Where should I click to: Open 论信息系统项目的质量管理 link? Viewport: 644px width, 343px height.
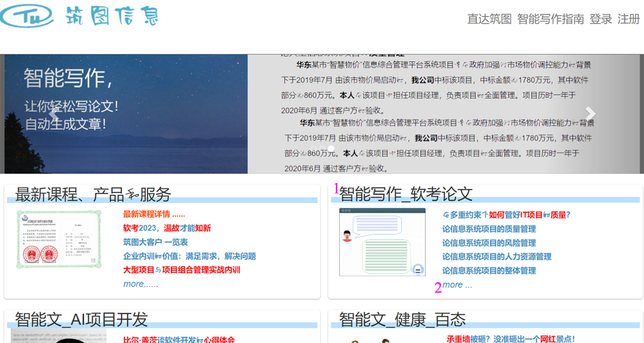pyautogui.click(x=489, y=229)
